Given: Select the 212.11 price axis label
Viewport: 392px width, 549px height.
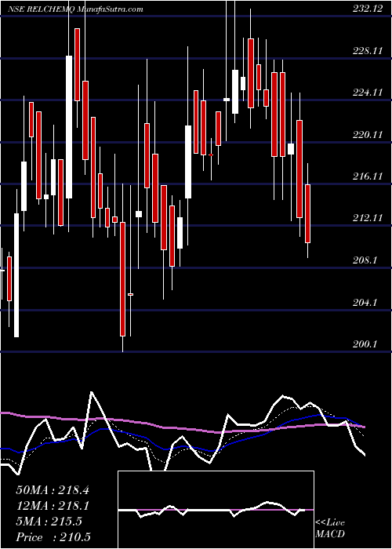Looking at the screenshot, I should tap(367, 218).
